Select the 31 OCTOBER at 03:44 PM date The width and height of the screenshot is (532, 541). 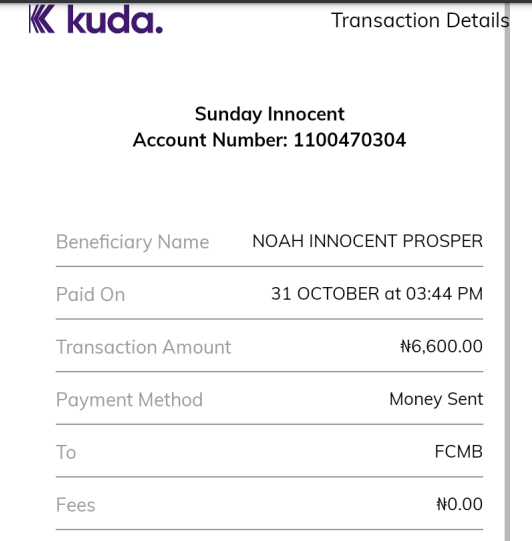(377, 294)
